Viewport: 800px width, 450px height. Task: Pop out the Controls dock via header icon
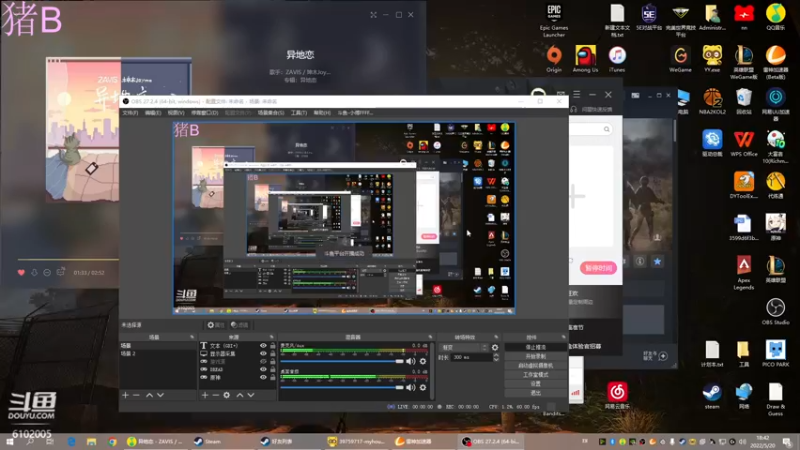click(563, 337)
